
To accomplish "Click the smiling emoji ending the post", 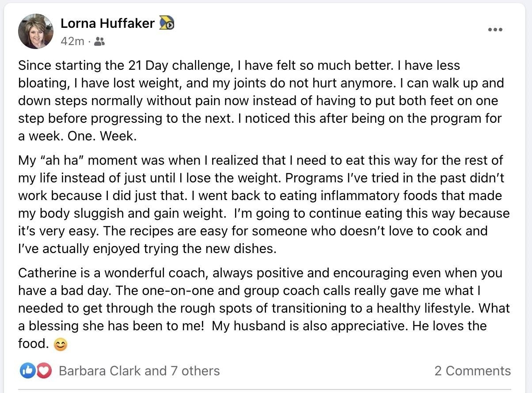I will 61,344.
